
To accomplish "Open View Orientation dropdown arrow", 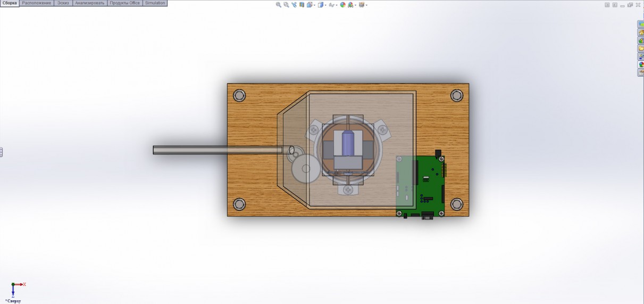I will 314,5.
